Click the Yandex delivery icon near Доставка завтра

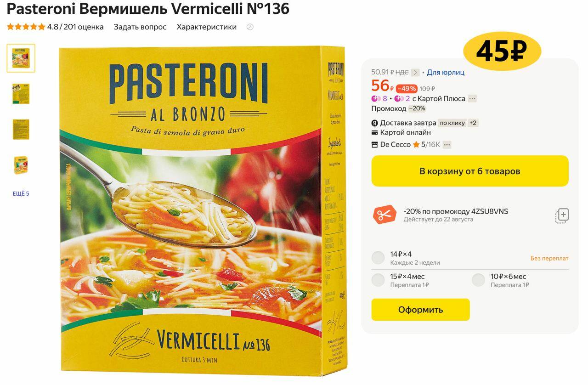tap(374, 123)
